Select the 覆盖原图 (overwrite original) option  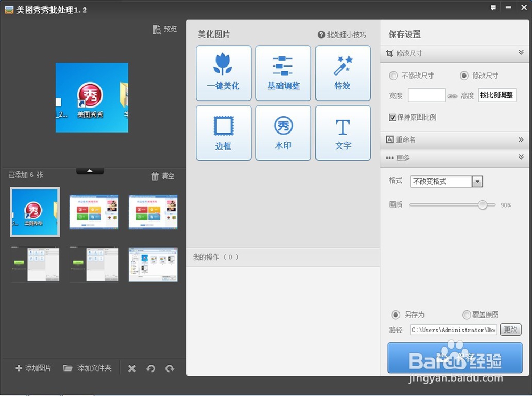tap(466, 315)
